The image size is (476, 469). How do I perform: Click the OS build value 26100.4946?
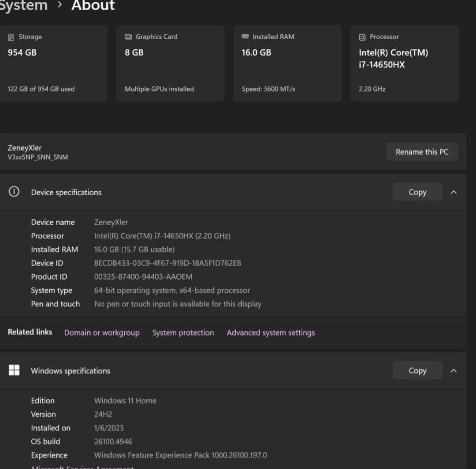[x=113, y=442]
